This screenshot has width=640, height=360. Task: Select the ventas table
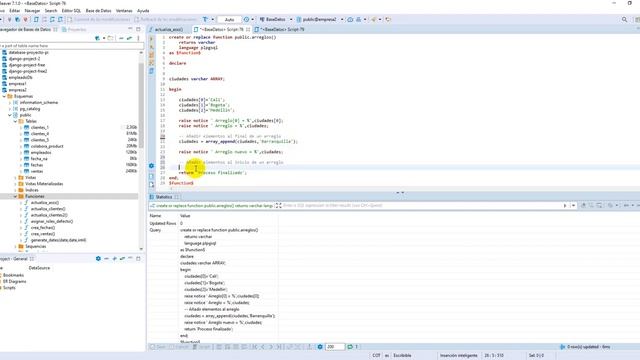coord(37,171)
